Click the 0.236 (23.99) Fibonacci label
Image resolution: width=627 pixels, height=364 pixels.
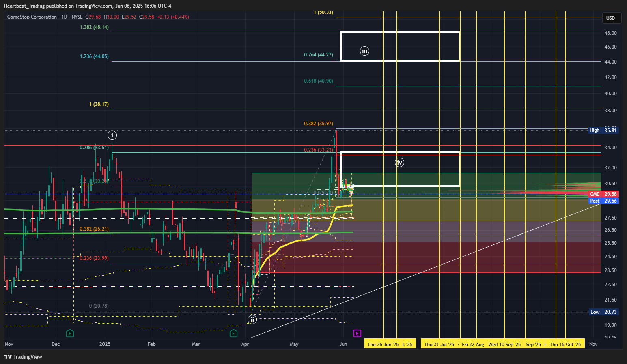point(94,258)
